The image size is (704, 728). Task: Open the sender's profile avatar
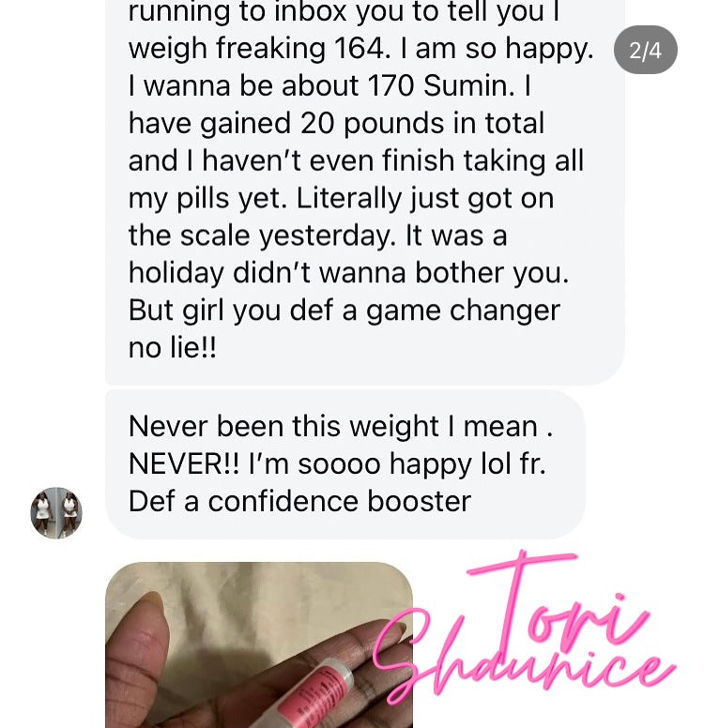[56, 512]
